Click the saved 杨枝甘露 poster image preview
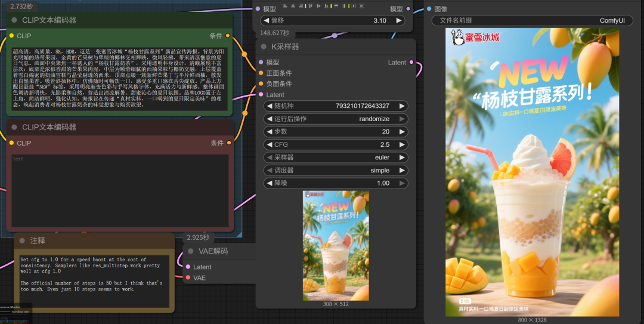 click(532, 172)
